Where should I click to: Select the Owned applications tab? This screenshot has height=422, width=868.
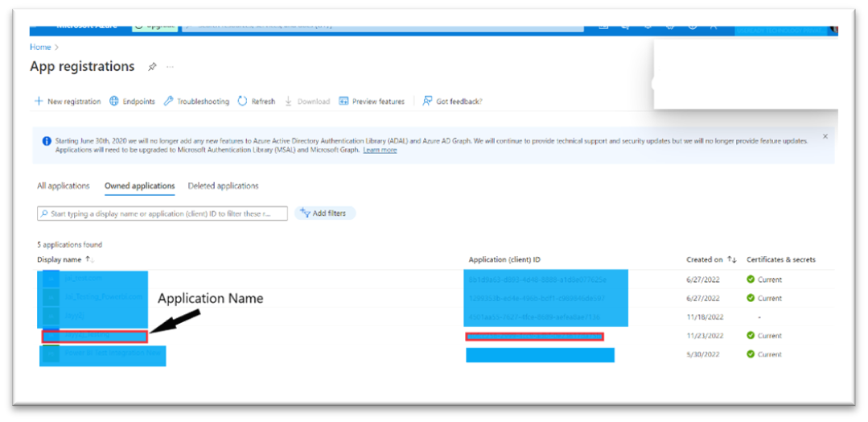tap(139, 186)
